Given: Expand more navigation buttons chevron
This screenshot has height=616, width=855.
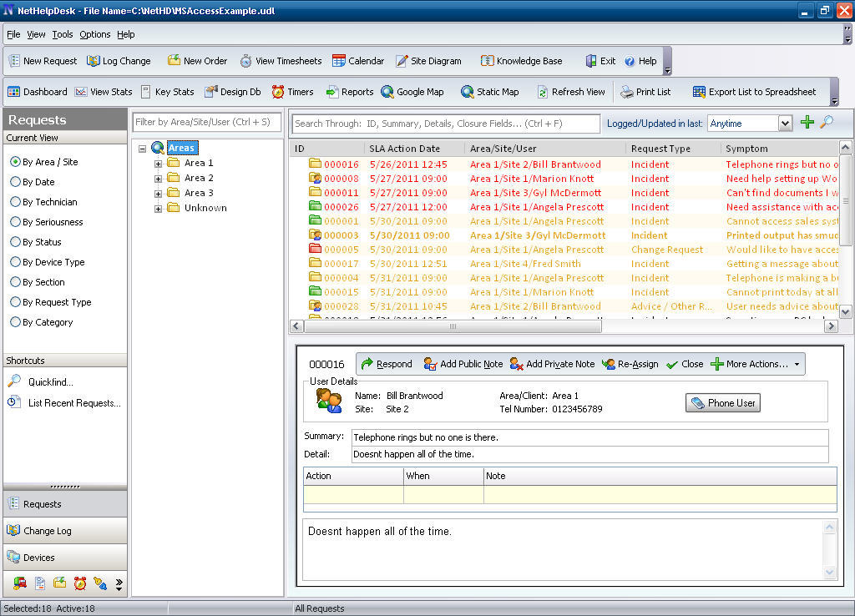Looking at the screenshot, I should (119, 584).
